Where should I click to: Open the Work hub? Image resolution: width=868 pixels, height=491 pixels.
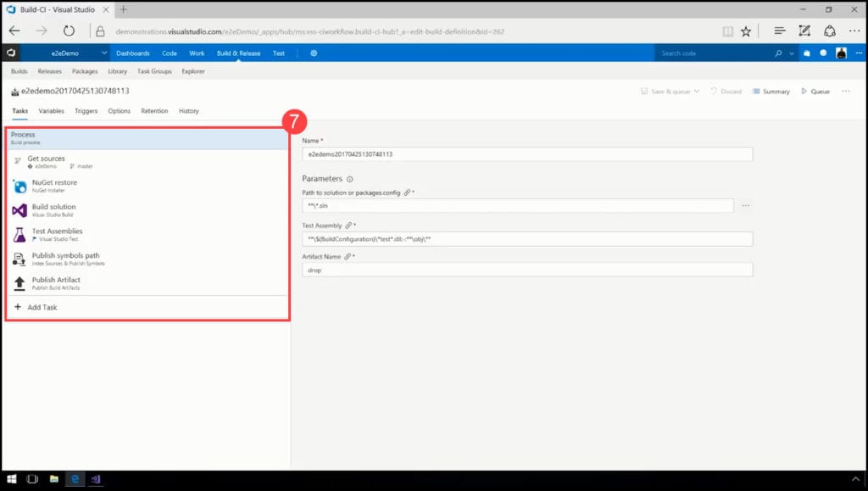point(197,53)
